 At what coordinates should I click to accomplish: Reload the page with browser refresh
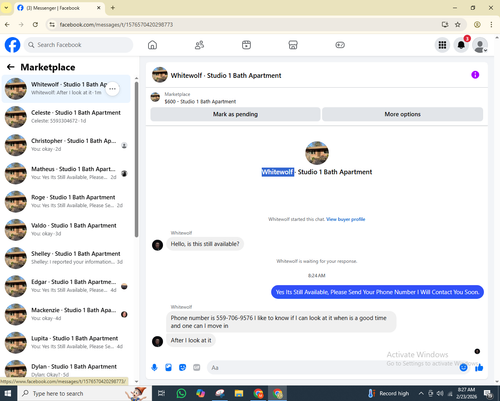[35, 24]
